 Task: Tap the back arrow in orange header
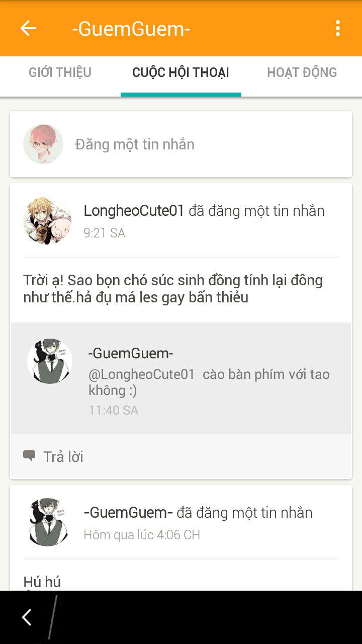point(28,28)
